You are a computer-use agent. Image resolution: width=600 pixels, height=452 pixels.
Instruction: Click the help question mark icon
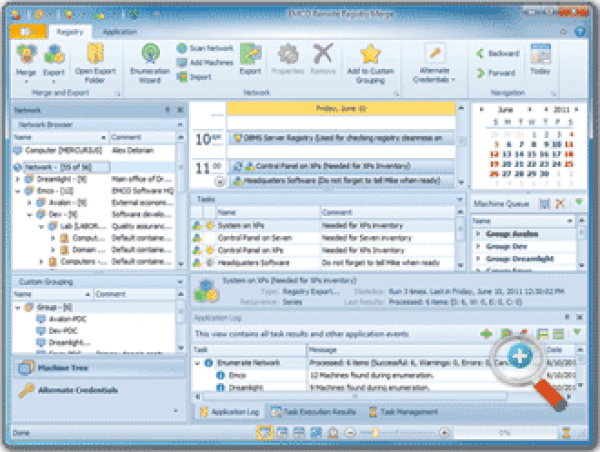coord(580,31)
